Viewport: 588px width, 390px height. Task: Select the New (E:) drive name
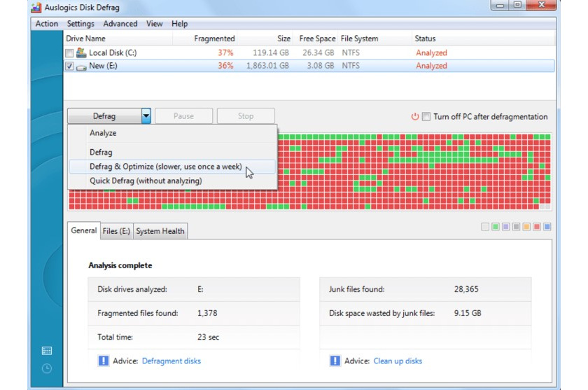click(x=103, y=66)
